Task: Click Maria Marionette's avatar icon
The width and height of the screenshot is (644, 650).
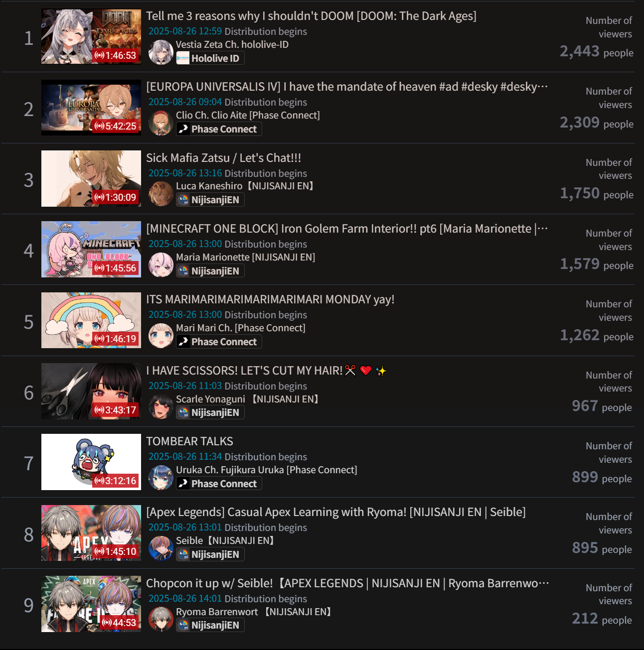Action: point(161,264)
